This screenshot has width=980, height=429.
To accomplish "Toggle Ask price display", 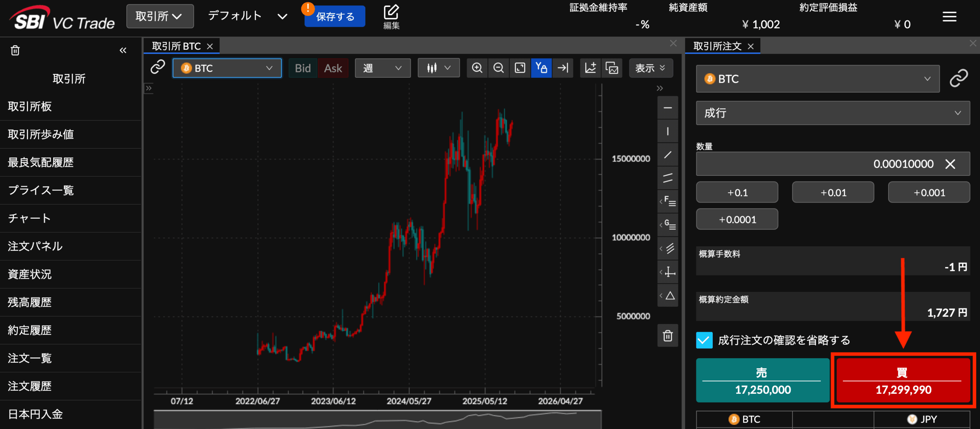I will pyautogui.click(x=333, y=68).
